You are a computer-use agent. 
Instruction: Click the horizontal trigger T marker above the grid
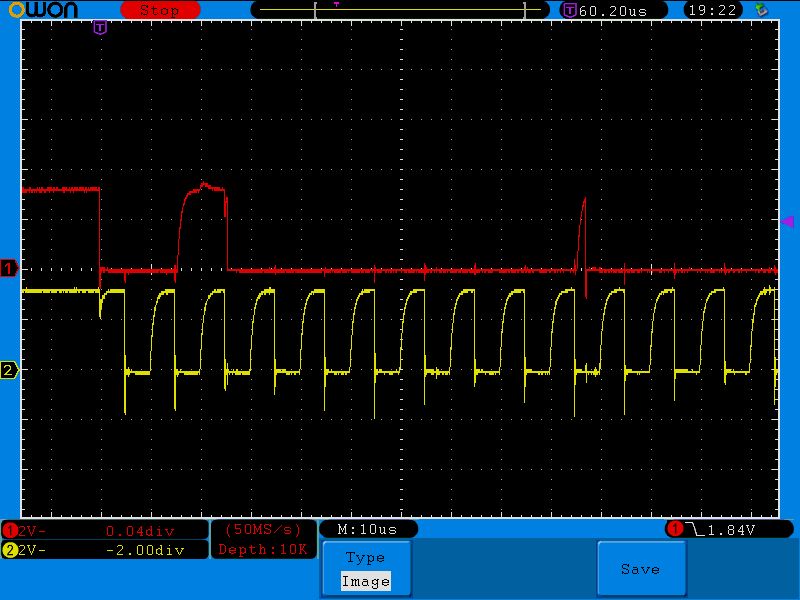100,27
